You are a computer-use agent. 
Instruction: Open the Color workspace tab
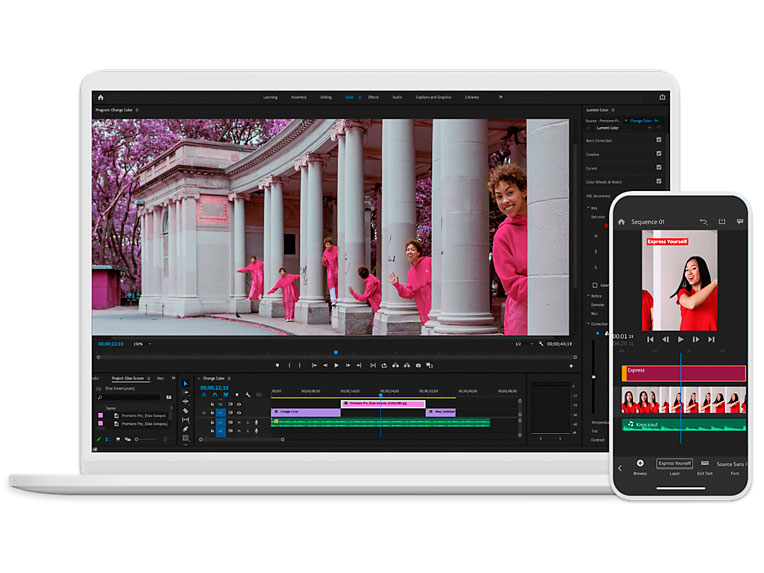[350, 97]
